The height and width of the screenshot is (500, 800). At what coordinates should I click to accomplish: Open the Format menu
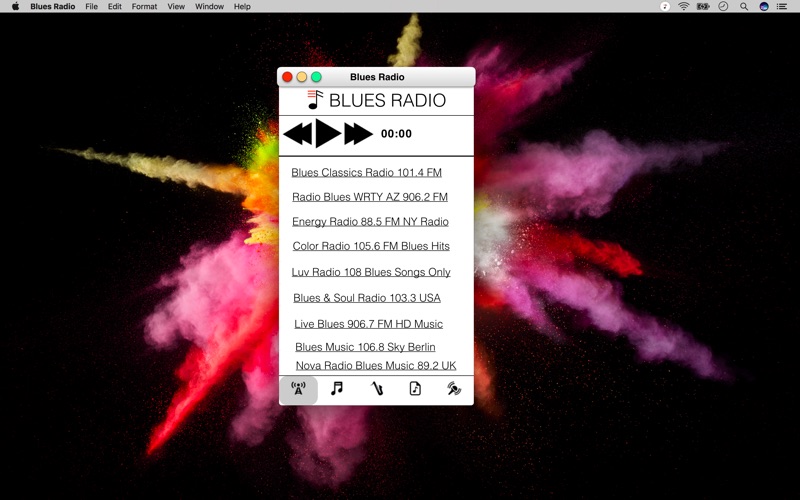click(x=144, y=7)
